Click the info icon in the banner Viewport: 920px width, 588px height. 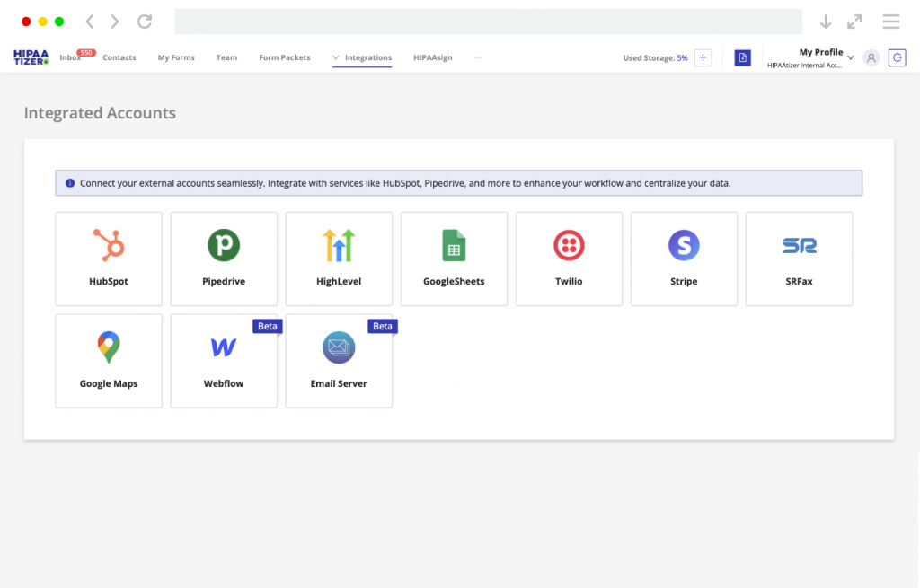[x=70, y=183]
